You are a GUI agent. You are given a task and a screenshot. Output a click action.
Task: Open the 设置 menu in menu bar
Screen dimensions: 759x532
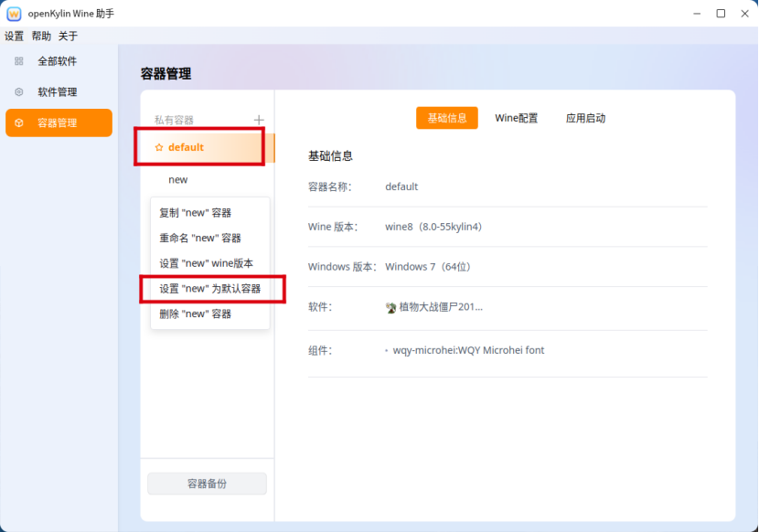15,37
